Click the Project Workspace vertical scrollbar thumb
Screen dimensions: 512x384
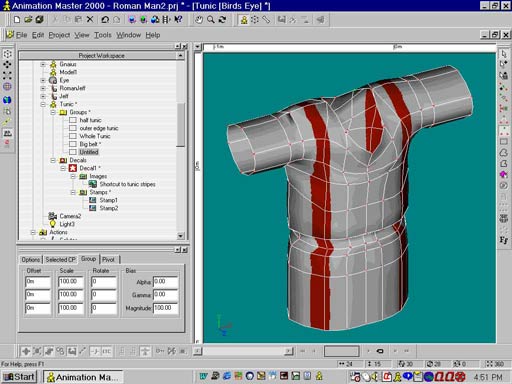click(x=180, y=125)
